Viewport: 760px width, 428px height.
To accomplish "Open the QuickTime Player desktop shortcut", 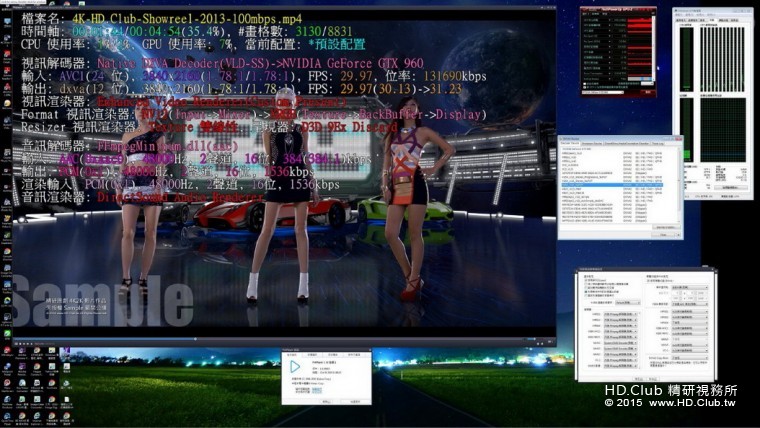I will [x=7, y=418].
